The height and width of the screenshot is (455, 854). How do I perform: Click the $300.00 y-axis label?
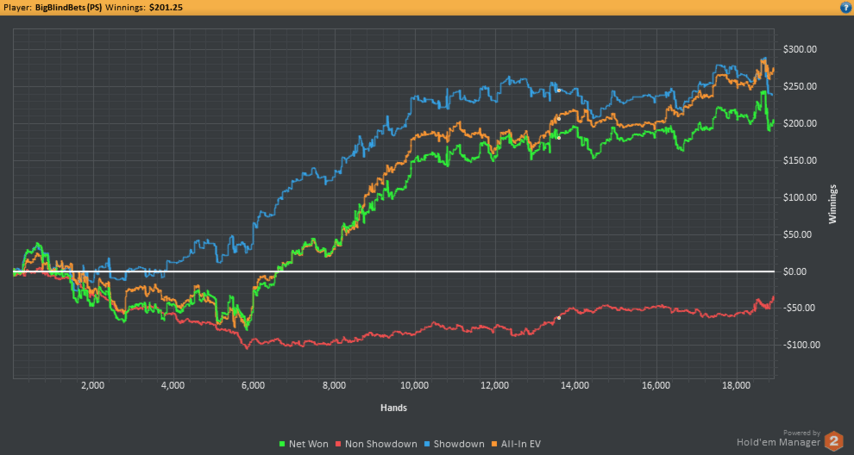click(799, 50)
